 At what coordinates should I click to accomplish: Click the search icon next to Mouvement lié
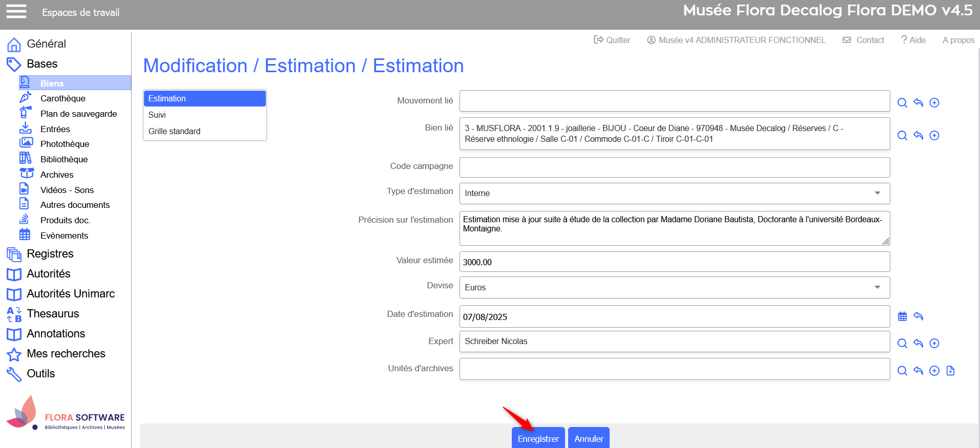click(x=902, y=103)
